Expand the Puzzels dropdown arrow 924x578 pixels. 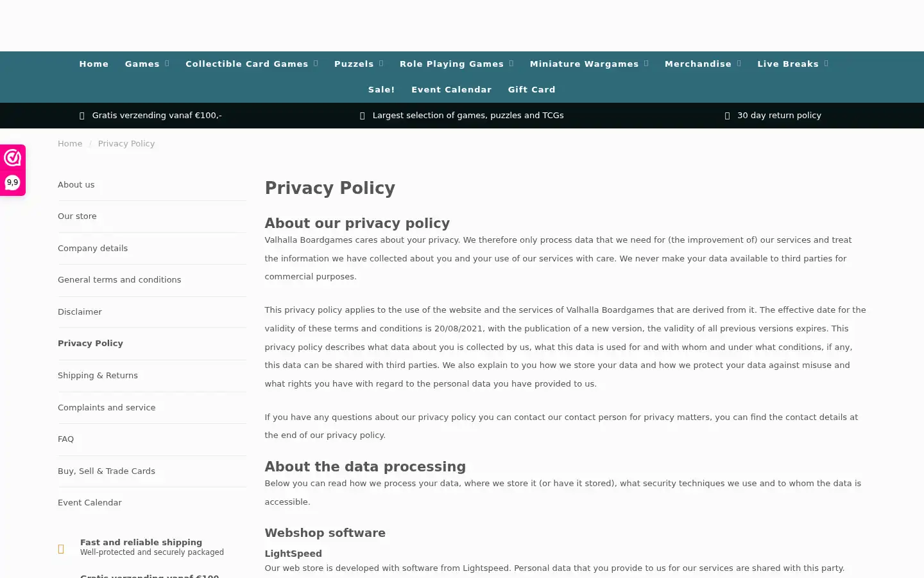[x=381, y=64]
